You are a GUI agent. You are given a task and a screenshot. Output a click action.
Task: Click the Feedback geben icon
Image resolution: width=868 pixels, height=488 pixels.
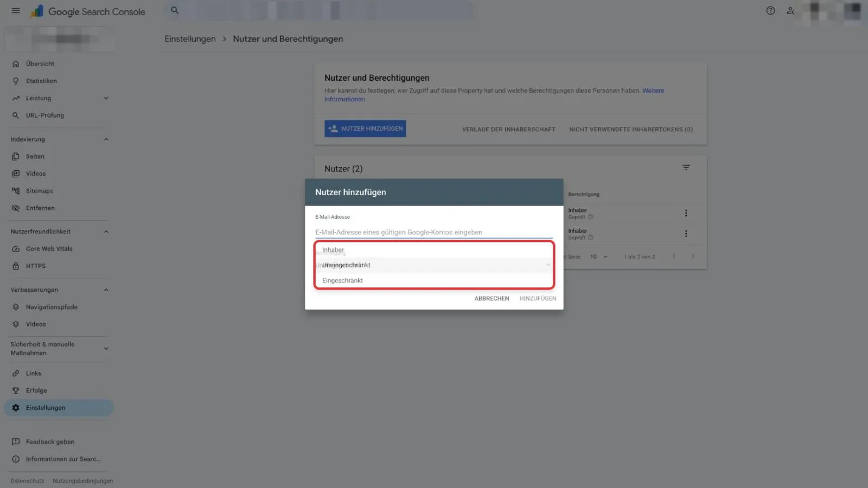click(16, 442)
